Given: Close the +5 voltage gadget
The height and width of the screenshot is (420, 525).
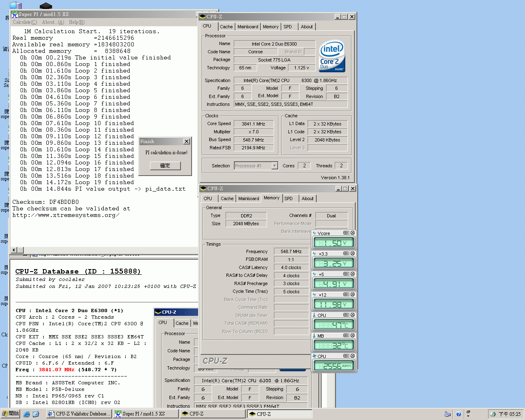Looking at the screenshot, I should 352,274.
